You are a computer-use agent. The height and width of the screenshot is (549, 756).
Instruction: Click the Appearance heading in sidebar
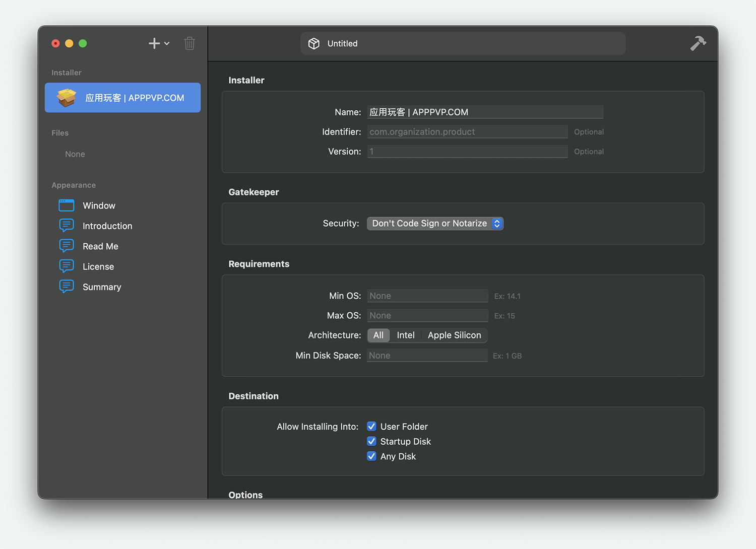[x=74, y=185]
